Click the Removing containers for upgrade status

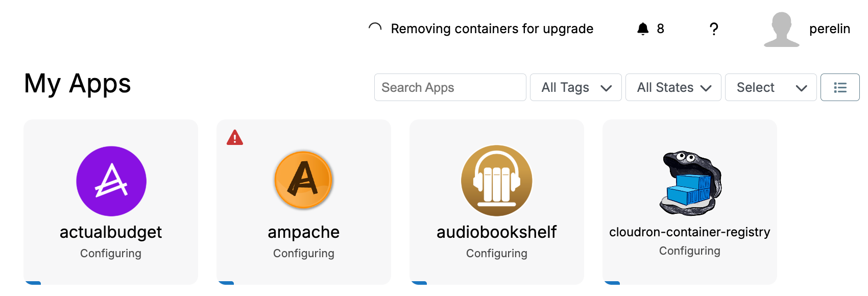pos(492,29)
